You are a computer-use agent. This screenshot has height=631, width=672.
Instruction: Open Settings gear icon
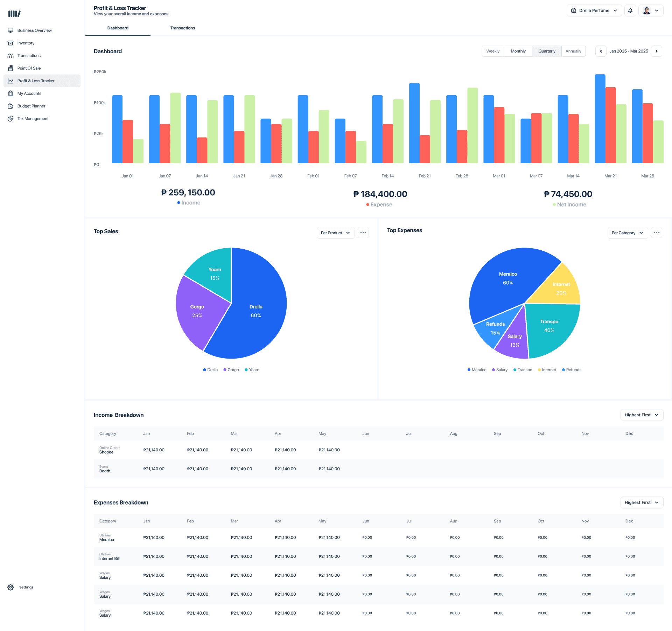[x=10, y=587]
